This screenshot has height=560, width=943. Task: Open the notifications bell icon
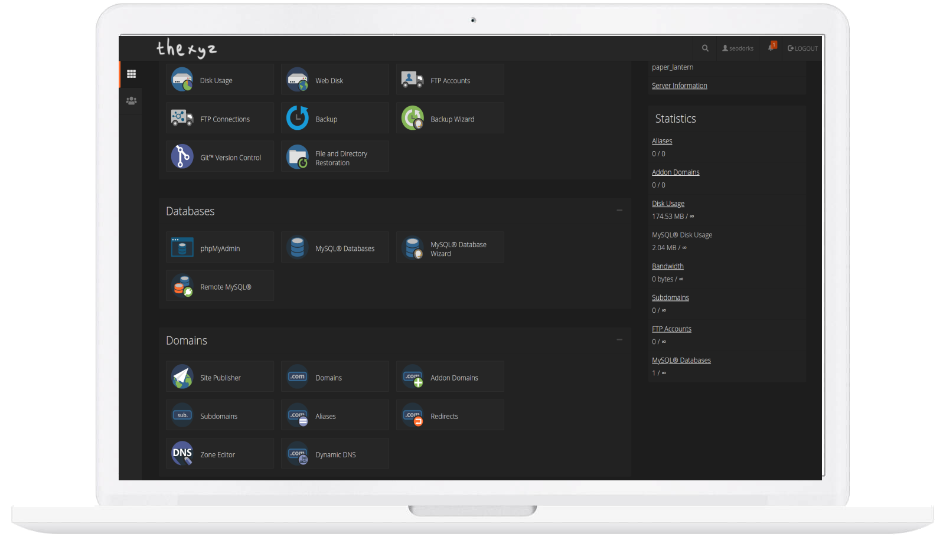tap(771, 48)
